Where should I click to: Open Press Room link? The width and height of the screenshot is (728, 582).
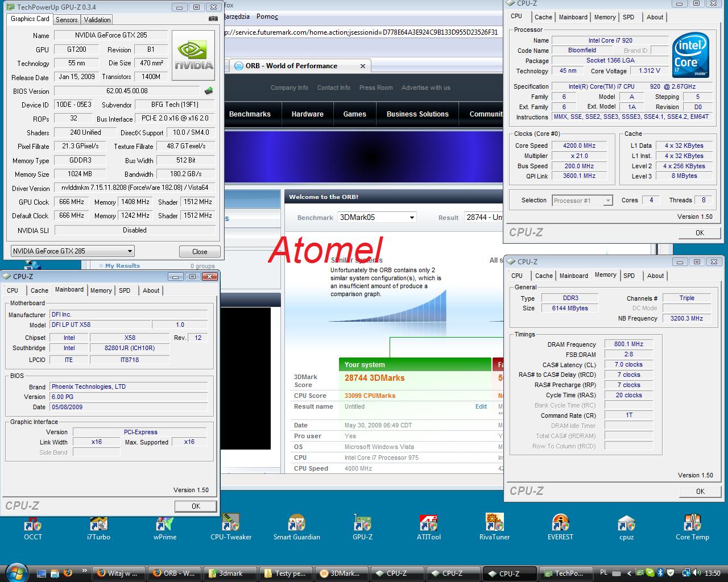click(x=376, y=88)
